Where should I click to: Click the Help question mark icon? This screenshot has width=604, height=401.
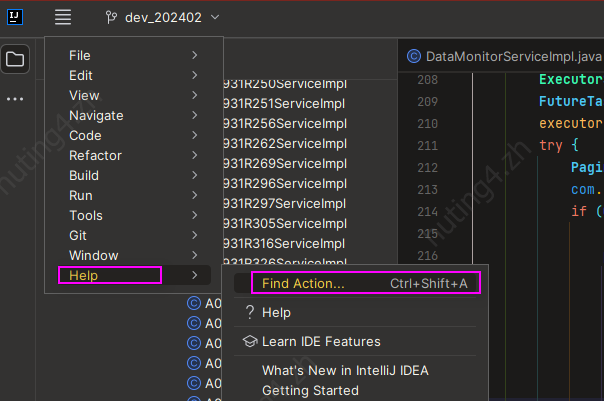pos(250,313)
